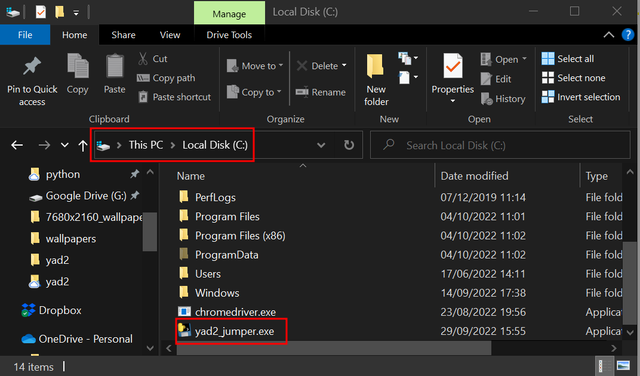Select wallpapers folder in navigation pane
This screenshot has height=376, width=640.
(x=71, y=239)
